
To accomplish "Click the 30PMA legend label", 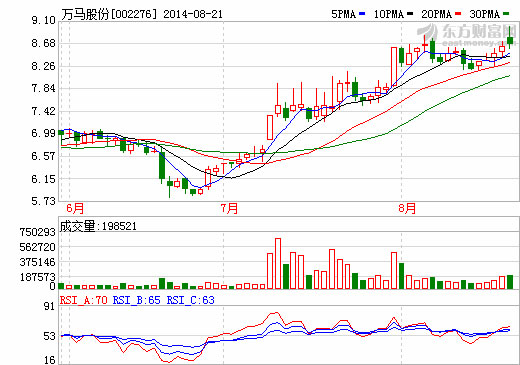I will click(484, 14).
